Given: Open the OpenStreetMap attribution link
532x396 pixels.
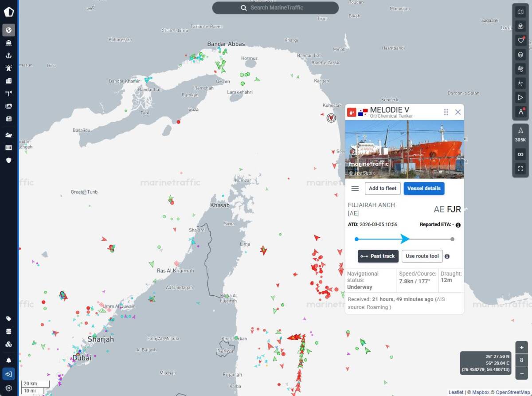Looking at the screenshot, I should 512,392.
